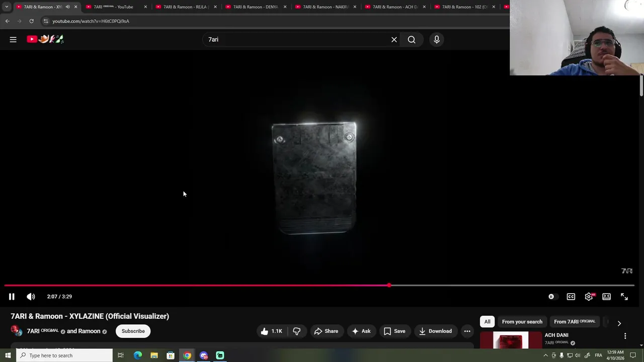Open the tab search dropdown
The image size is (644, 362).
6,7
